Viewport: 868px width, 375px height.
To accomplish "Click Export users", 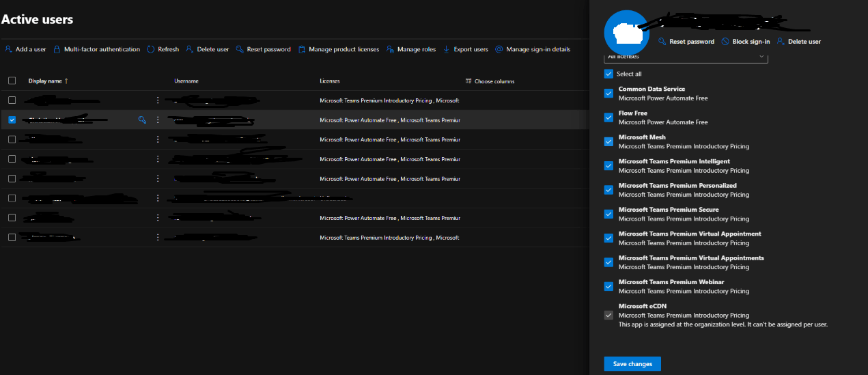I will click(x=466, y=49).
